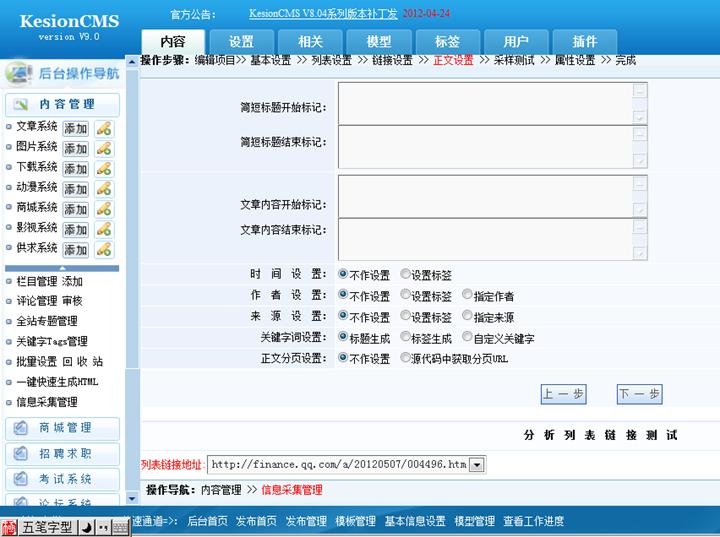
Task: Click the 文章内容开始标记 text area
Action: point(493,196)
